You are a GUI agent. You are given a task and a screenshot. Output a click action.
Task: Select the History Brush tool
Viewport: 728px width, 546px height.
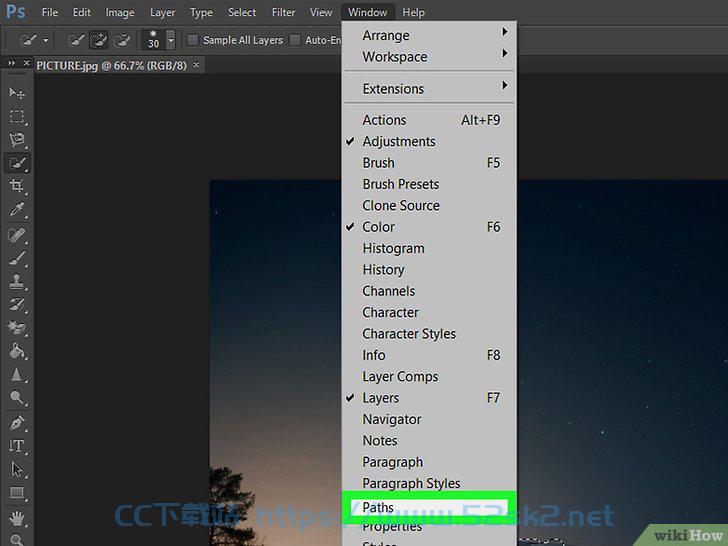click(17, 305)
